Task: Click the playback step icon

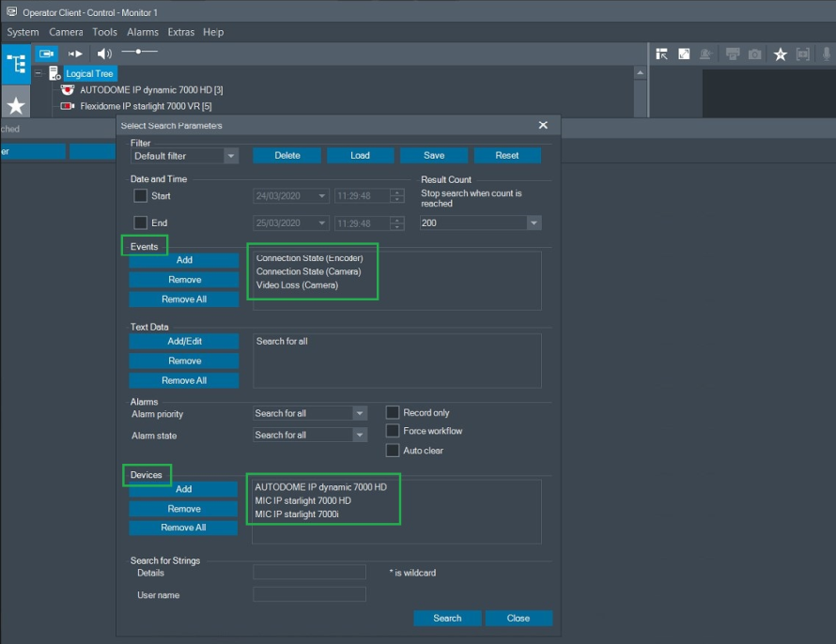Action: coord(75,54)
